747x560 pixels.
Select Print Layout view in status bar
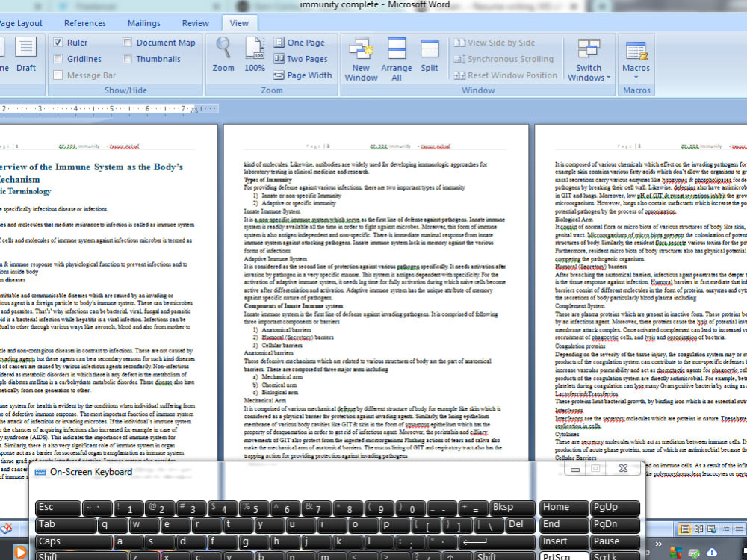point(685,529)
